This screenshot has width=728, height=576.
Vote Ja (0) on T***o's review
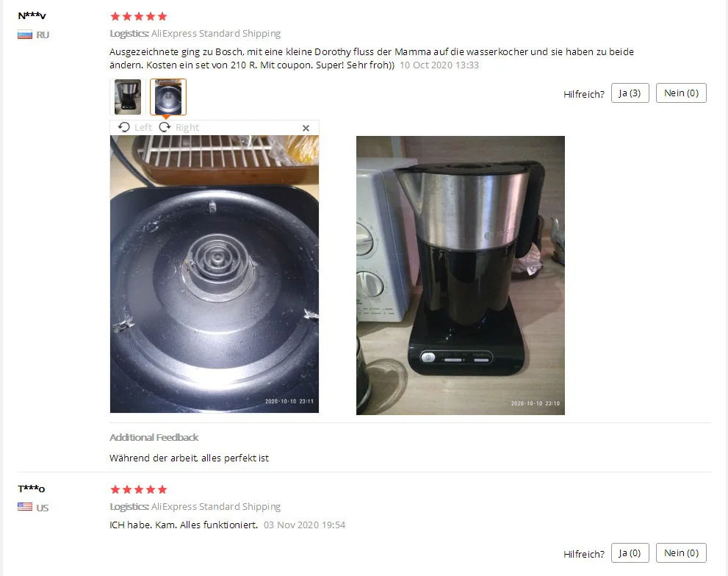point(630,552)
